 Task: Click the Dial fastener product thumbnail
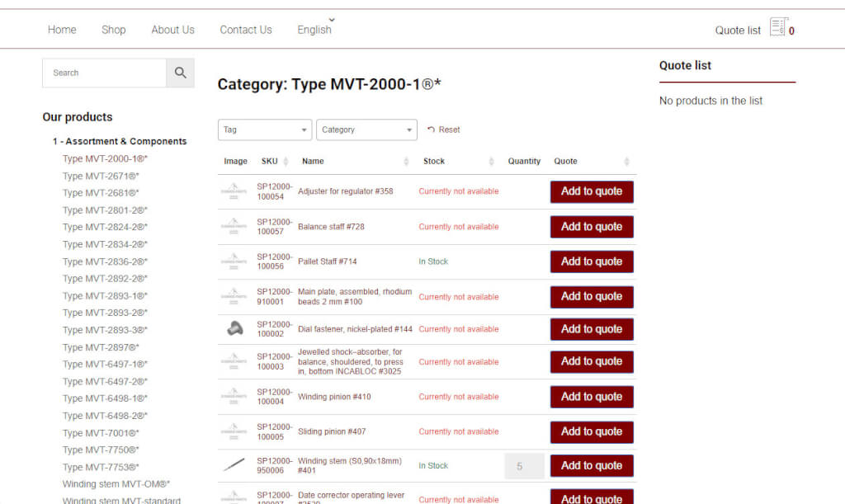click(x=234, y=329)
